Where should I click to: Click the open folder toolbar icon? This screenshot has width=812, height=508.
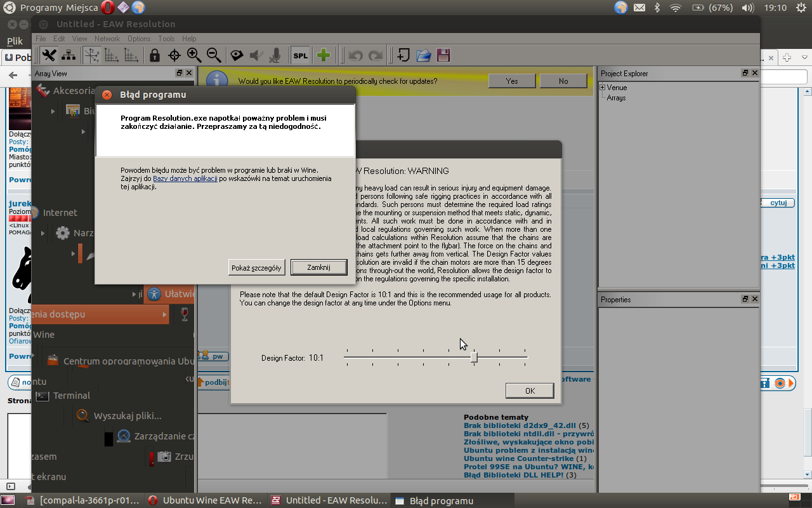click(x=423, y=55)
